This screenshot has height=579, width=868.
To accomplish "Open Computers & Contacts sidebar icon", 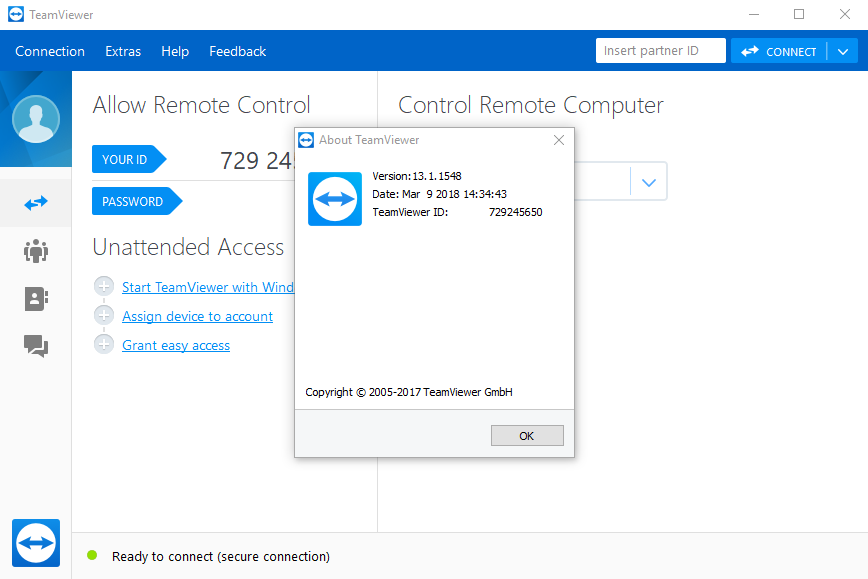I will pyautogui.click(x=36, y=299).
